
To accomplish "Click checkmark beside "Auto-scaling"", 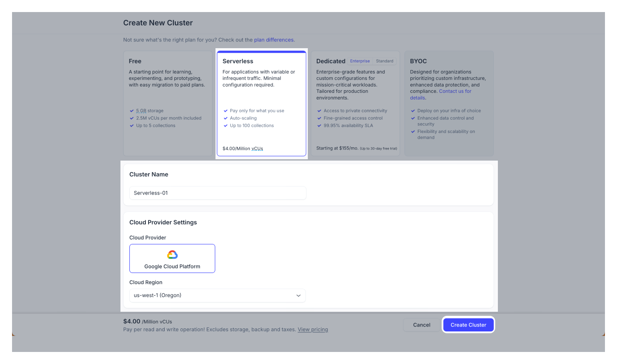I will click(x=226, y=118).
